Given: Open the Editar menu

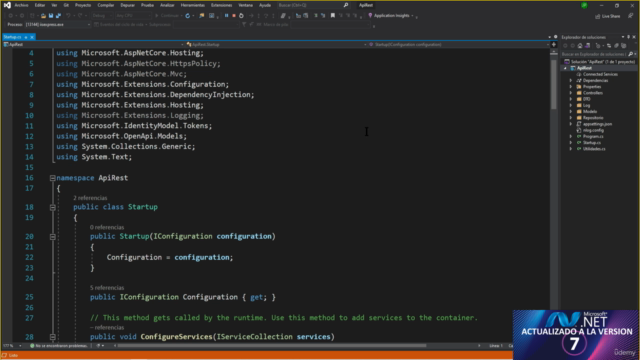Looking at the screenshot, I should [40, 5].
